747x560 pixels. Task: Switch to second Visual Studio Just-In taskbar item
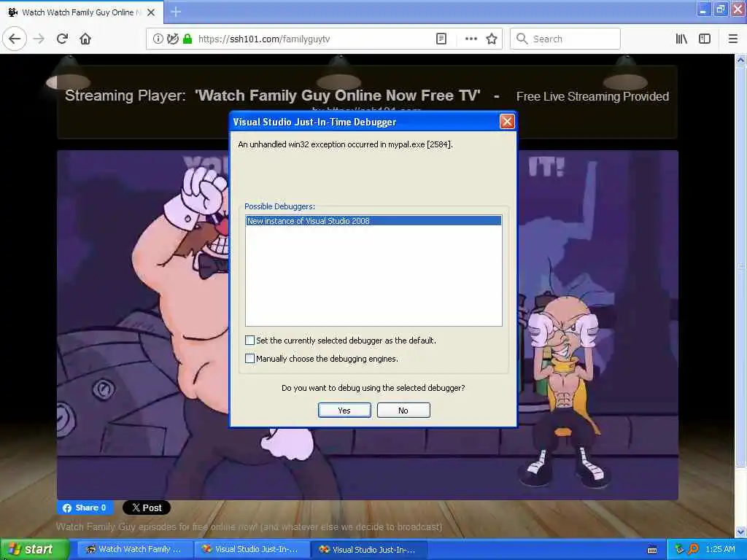click(x=368, y=550)
